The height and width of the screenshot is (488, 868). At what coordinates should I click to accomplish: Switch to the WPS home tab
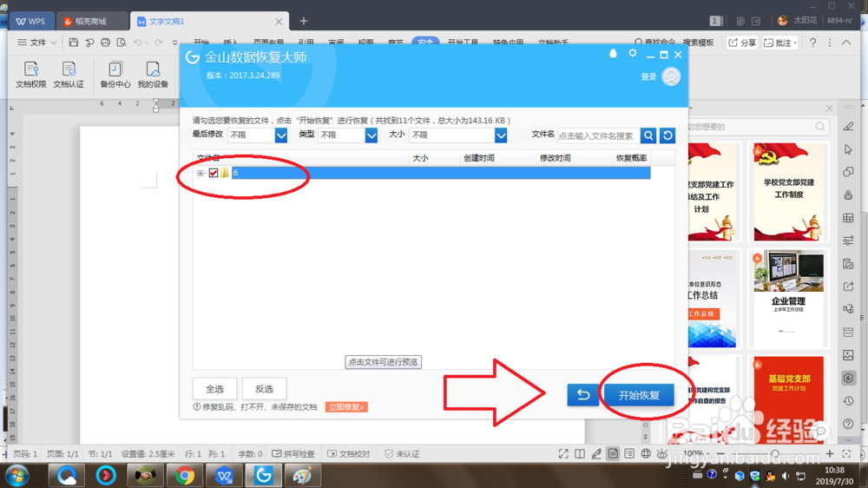click(31, 21)
